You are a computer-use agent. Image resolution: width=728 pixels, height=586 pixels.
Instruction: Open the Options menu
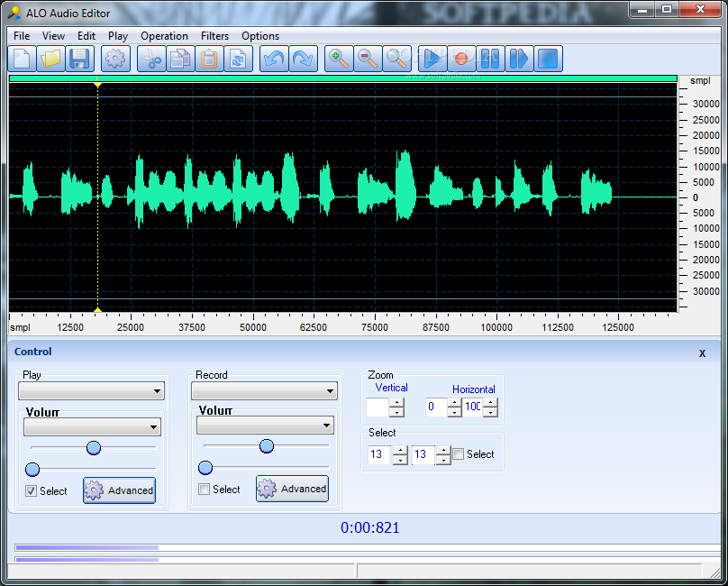(x=260, y=36)
